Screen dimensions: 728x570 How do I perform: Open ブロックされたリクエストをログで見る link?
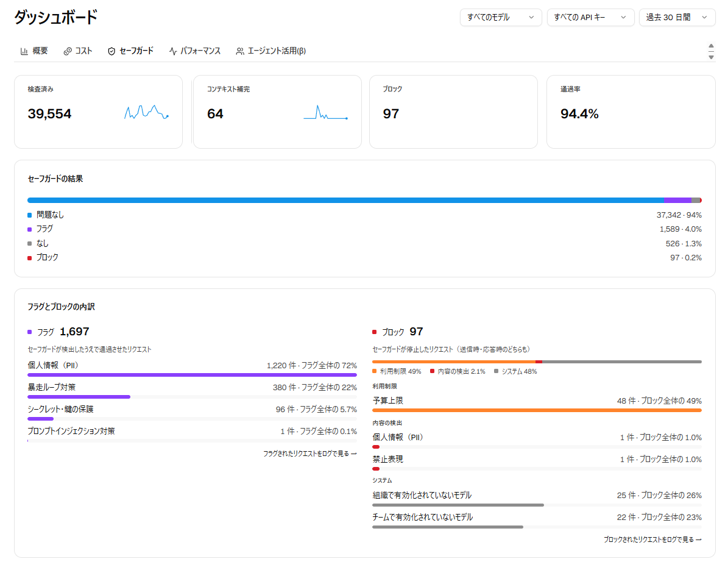click(652, 540)
